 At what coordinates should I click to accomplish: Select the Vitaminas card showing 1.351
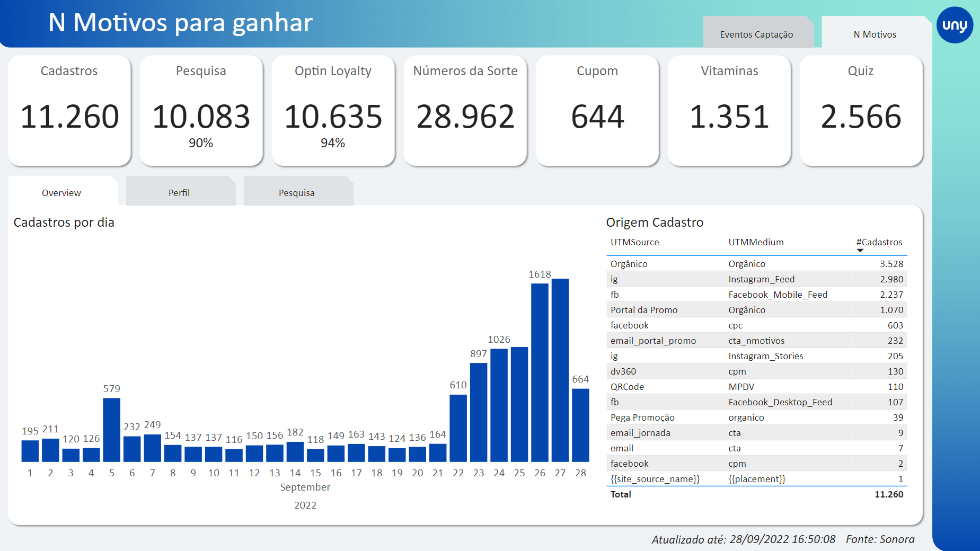[x=729, y=111]
